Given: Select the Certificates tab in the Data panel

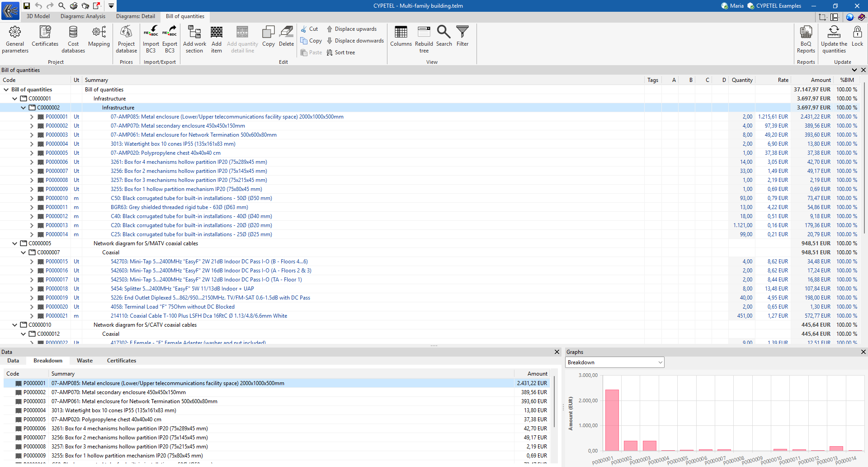Looking at the screenshot, I should point(122,361).
